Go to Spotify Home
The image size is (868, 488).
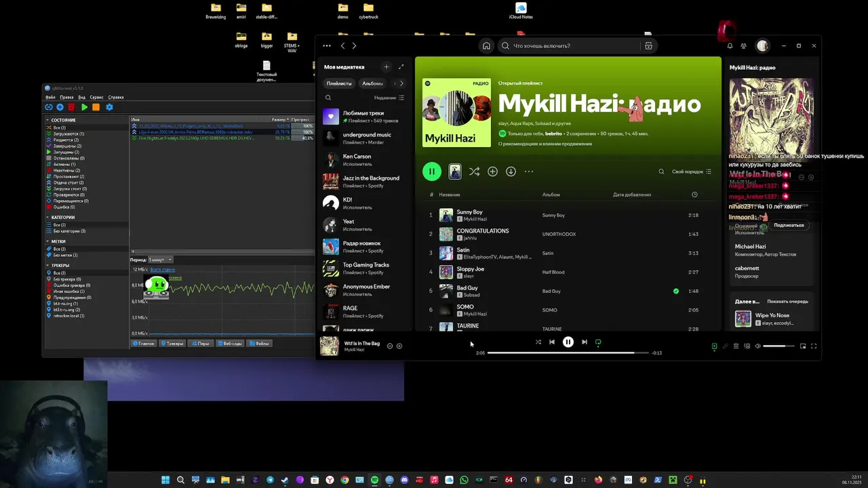click(486, 46)
